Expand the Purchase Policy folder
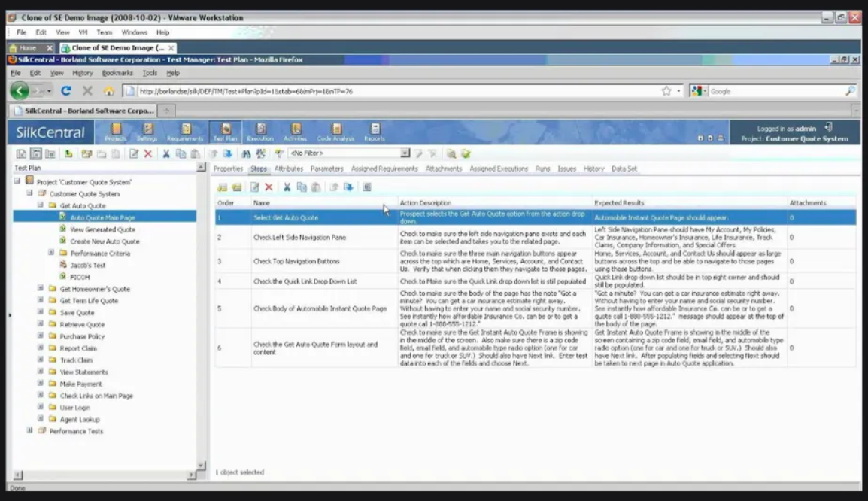 point(41,336)
